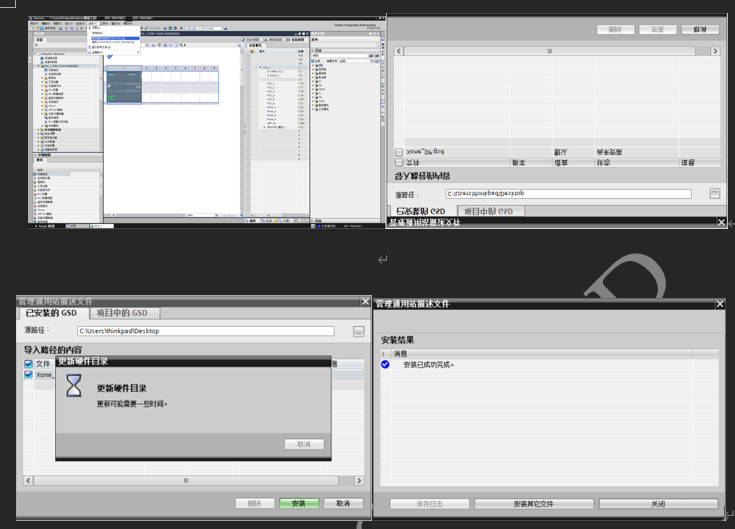Click the green 安装 button
Viewport: 735px width, 529px height.
[298, 503]
